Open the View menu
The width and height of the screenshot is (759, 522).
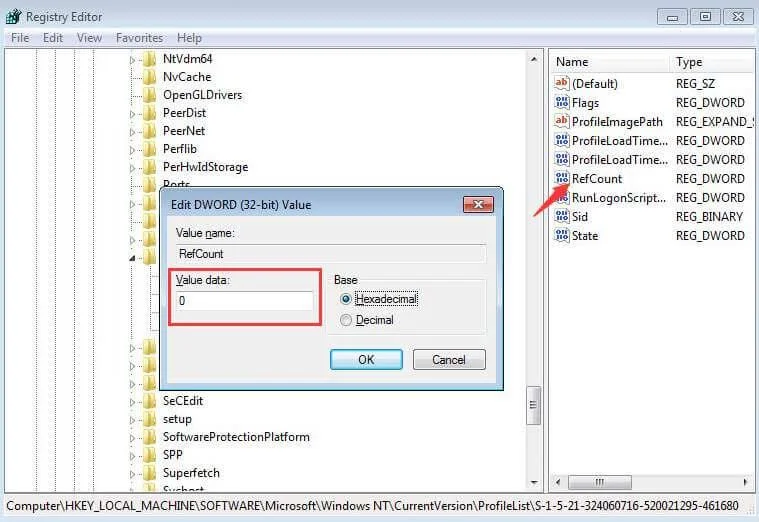(89, 38)
